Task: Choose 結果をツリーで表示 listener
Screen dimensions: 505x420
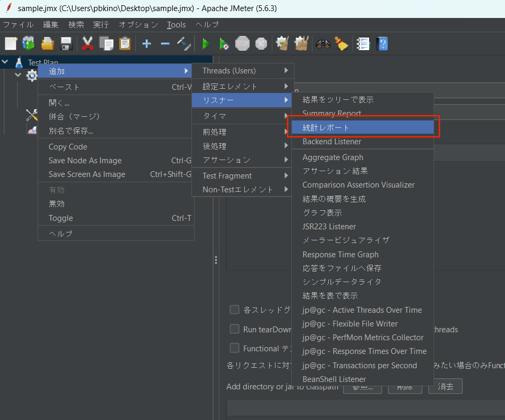Action: [x=363, y=100]
